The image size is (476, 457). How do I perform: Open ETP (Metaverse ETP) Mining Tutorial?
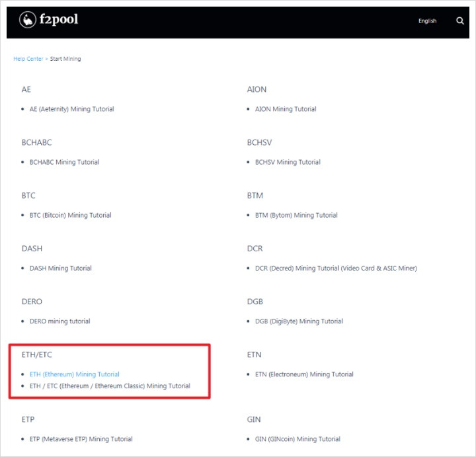point(81,439)
